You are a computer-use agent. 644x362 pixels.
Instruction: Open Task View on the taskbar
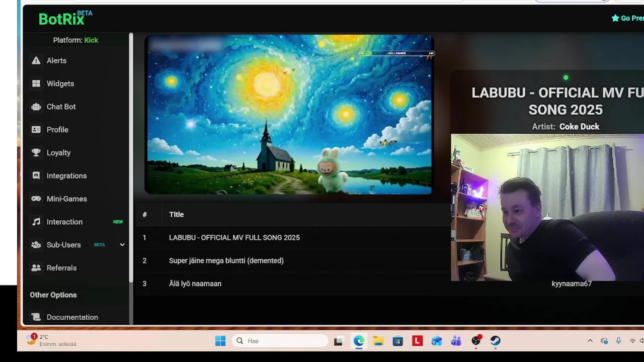coord(339,341)
